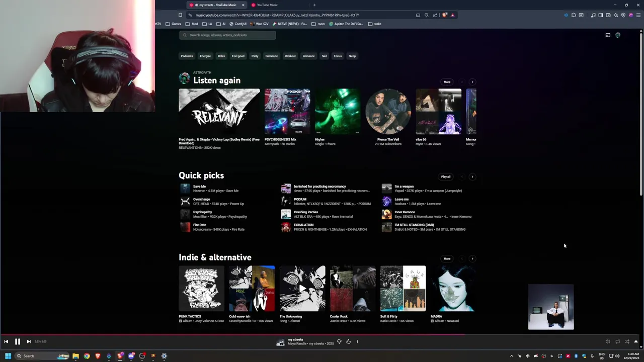Dislike the song my streets
This screenshot has width=644, height=362.
click(x=339, y=341)
